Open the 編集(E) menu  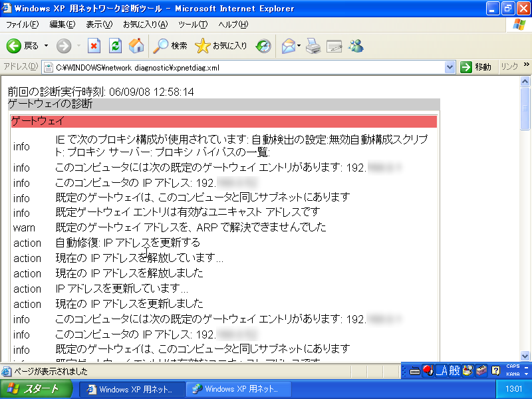click(x=63, y=25)
